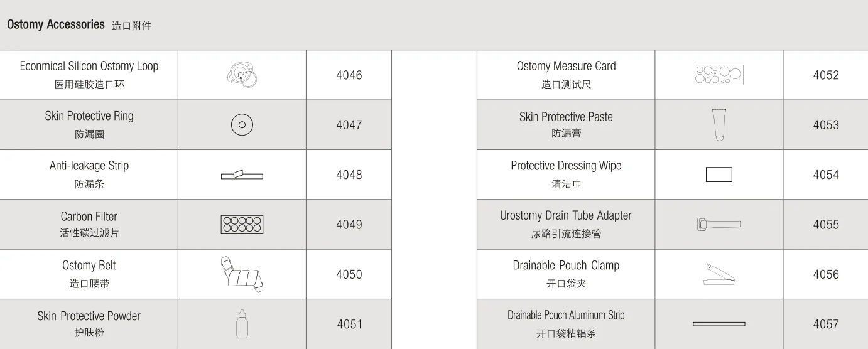Open the Urostomy Drain Tube Adapter label
868x349 pixels.
click(566, 215)
